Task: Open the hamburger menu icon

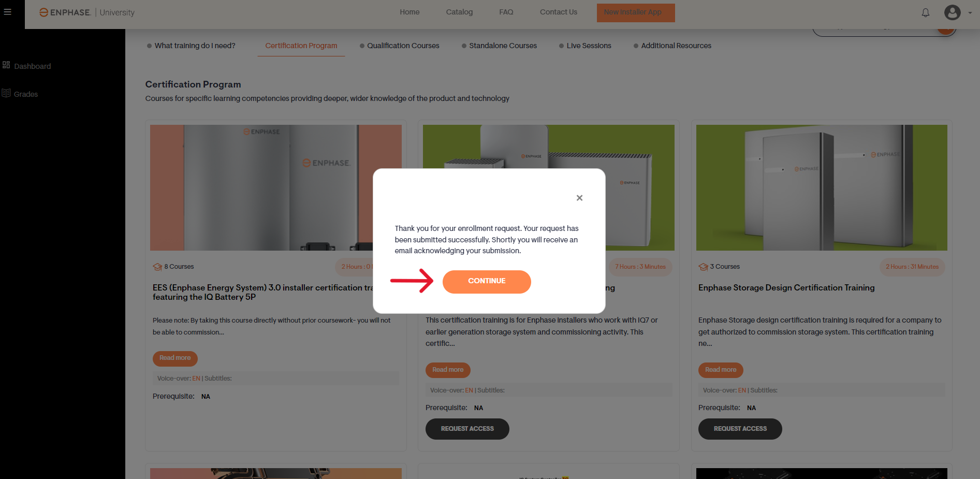Action: 7,12
